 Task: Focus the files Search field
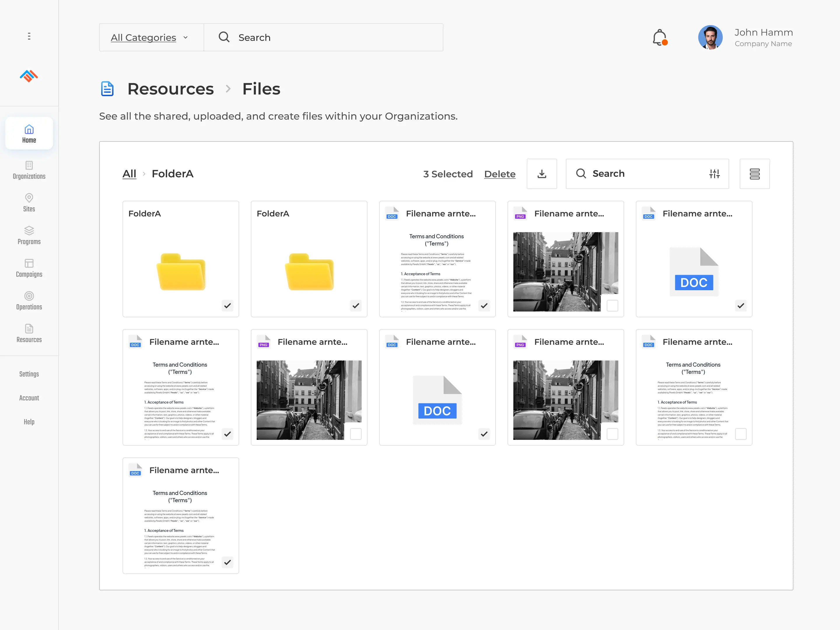coord(647,174)
